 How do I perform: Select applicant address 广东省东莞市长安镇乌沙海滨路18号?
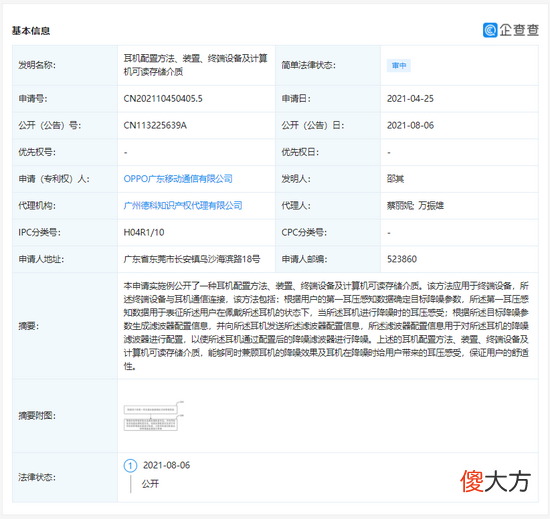[192, 259]
